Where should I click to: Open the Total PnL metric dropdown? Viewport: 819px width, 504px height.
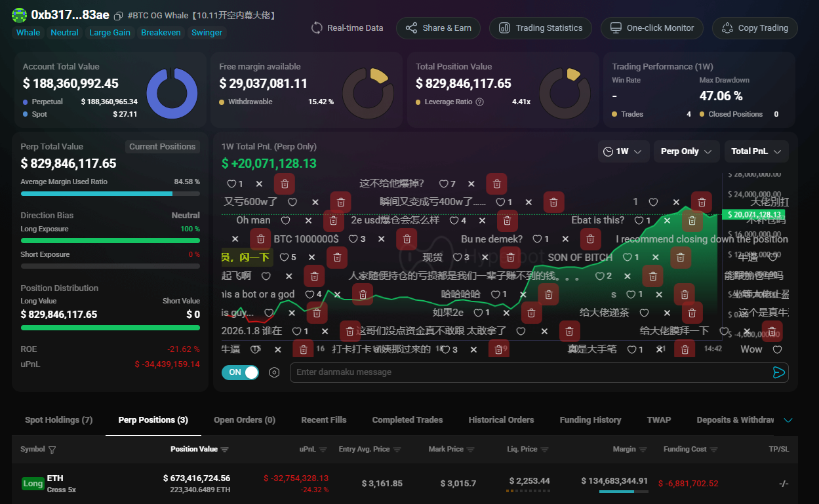[756, 151]
